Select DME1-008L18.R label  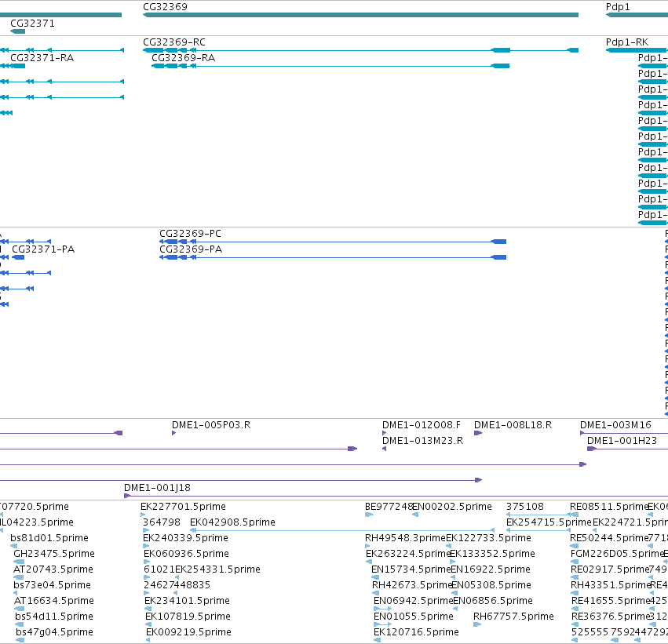click(513, 425)
